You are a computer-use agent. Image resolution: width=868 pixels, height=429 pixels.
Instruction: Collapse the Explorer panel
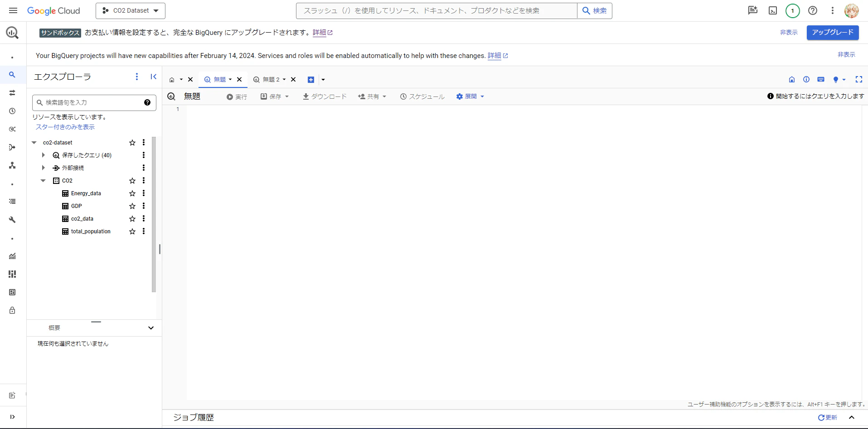(154, 77)
